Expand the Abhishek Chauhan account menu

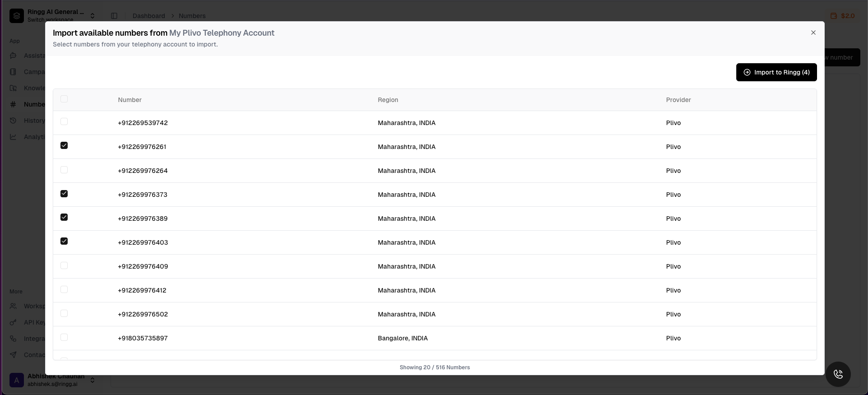tap(54, 380)
